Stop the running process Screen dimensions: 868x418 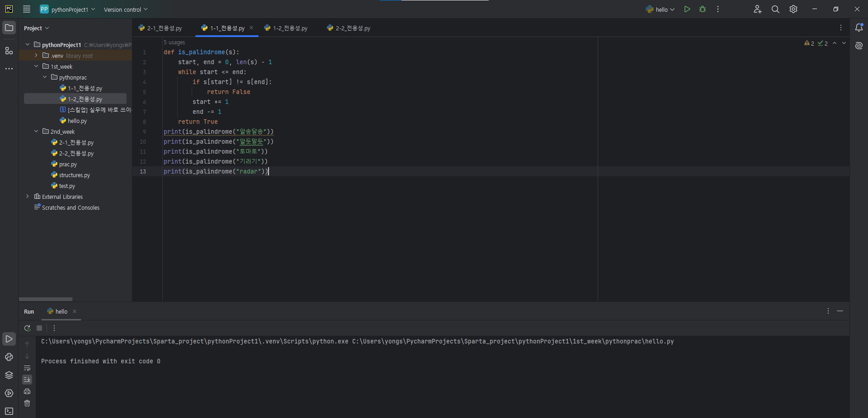pyautogui.click(x=39, y=328)
